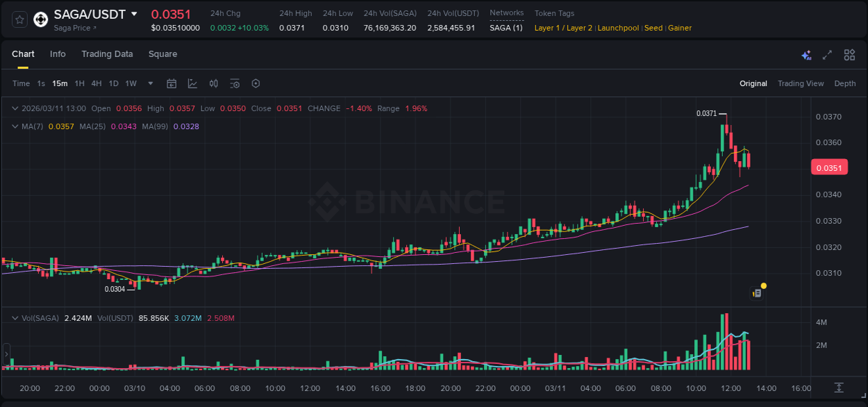Switch chart to Trading View mode
The image size is (868, 407).
[801, 83]
